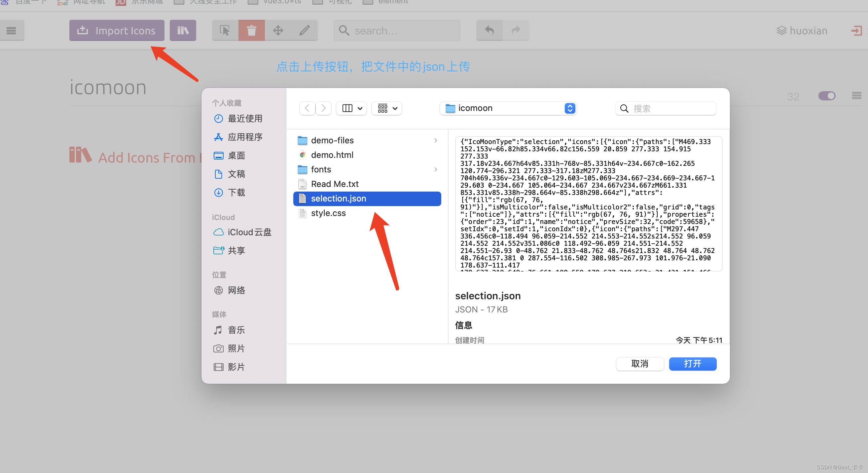
Task: Click the file dialog search field
Action: 666,108
